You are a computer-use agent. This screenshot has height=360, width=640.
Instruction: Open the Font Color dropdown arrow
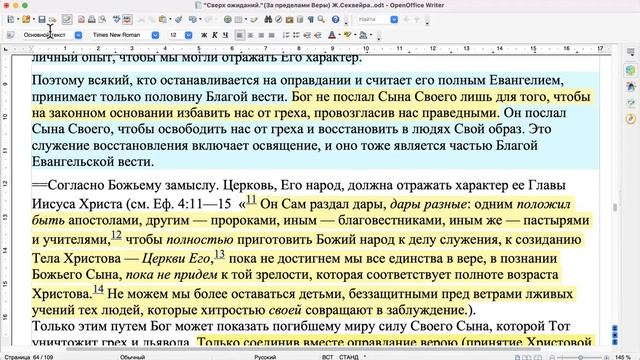coord(340,35)
